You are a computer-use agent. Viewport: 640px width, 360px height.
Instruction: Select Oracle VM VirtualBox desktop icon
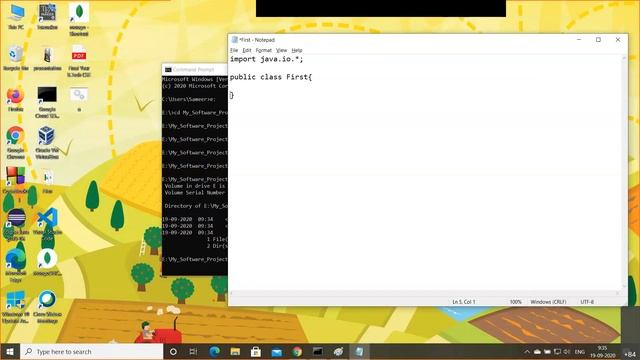pyautogui.click(x=47, y=142)
